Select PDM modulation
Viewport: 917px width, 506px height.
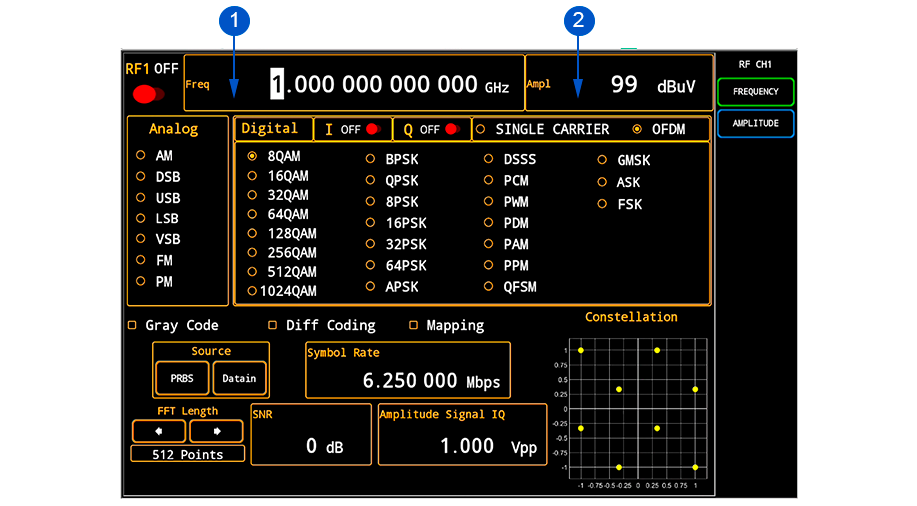point(488,222)
